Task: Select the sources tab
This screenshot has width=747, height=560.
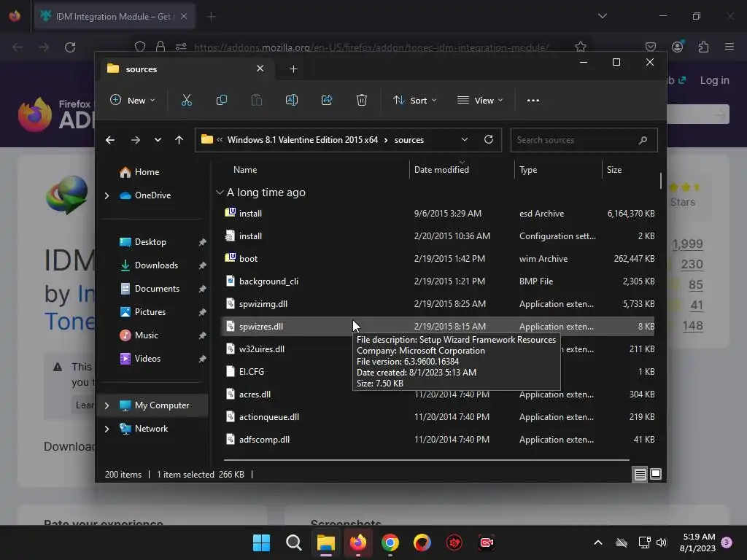Action: tap(186, 69)
